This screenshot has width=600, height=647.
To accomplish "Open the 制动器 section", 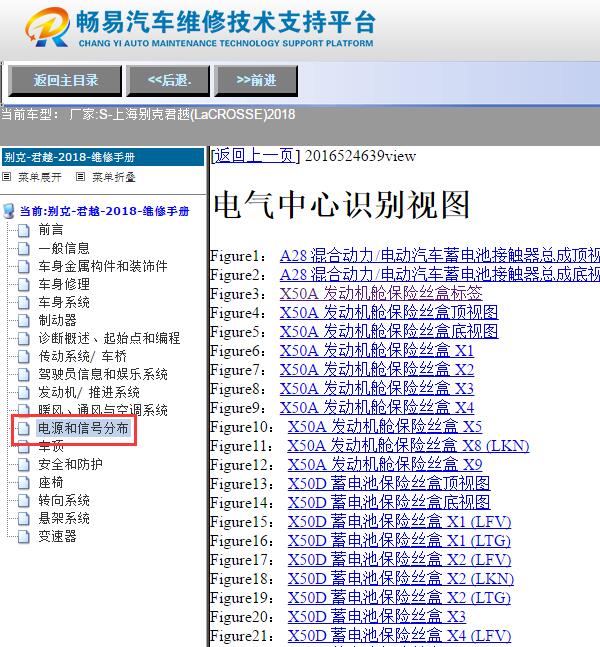I will tap(57, 320).
